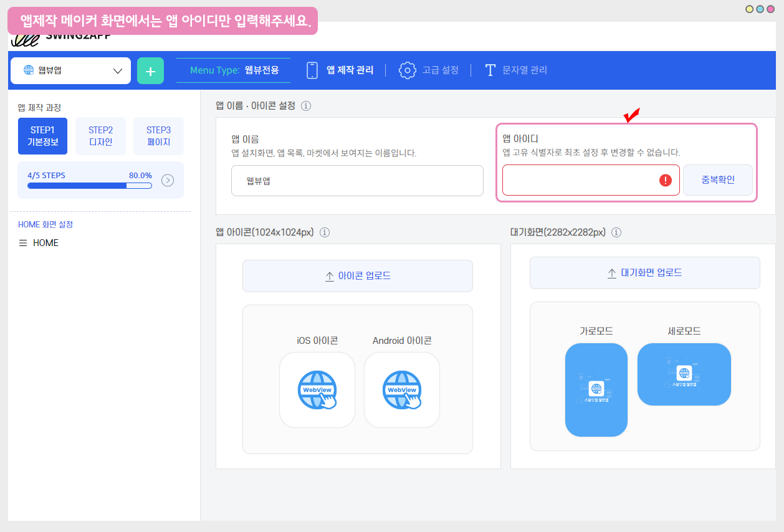Click the Android 아이콘 WebView thumbnail
The height and width of the screenshot is (532, 784).
(x=402, y=390)
